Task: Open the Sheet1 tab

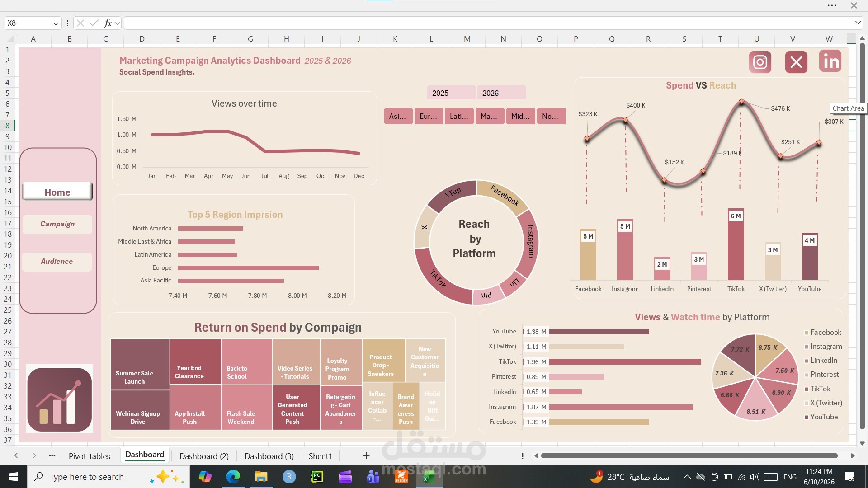Action: tap(321, 456)
